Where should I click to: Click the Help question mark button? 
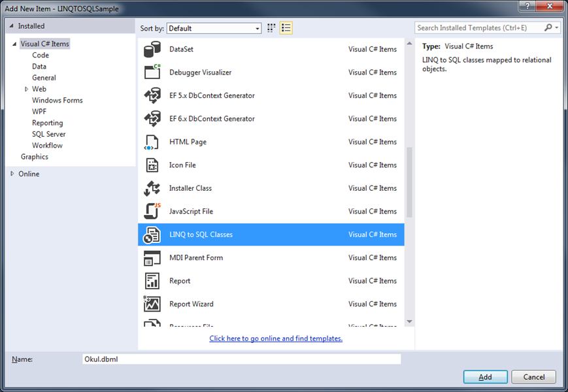527,6
